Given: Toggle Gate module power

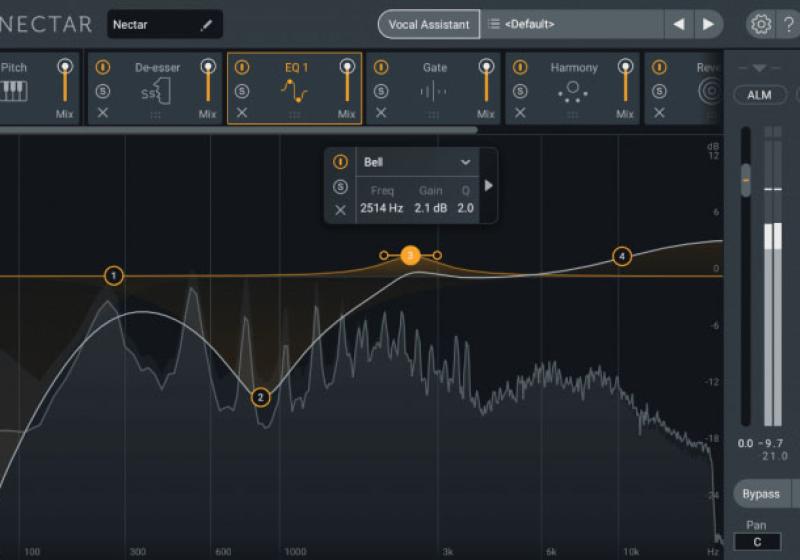Looking at the screenshot, I should [381, 67].
